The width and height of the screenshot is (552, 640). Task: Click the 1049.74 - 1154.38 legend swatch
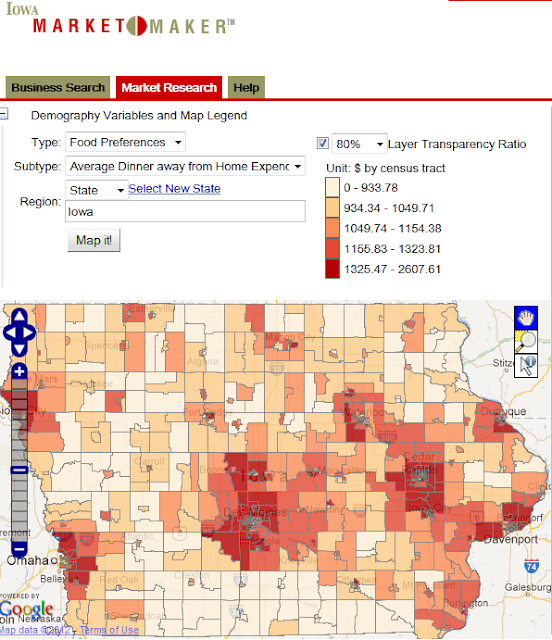[332, 228]
